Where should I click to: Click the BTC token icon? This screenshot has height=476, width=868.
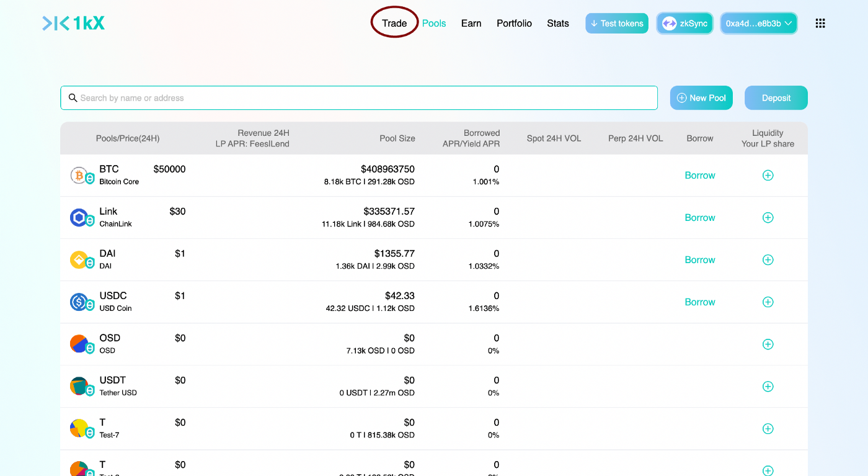pos(79,175)
